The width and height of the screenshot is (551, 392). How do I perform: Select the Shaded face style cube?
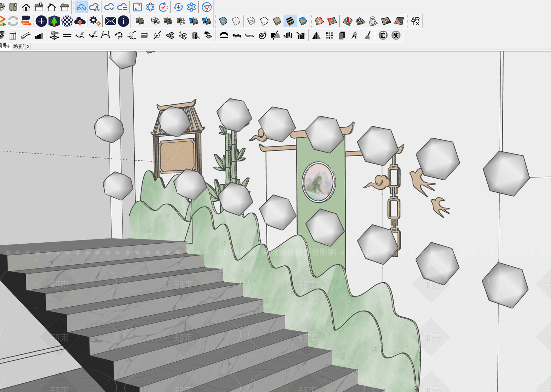pos(277,21)
